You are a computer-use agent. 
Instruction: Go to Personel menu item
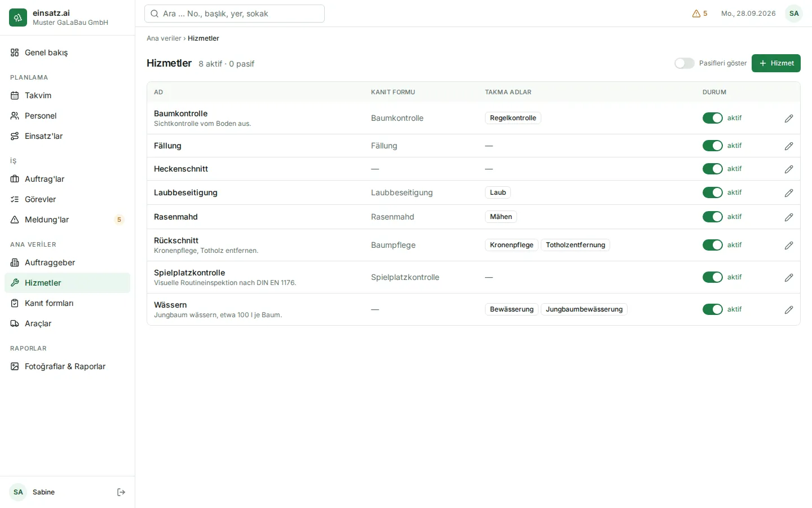tap(67, 116)
